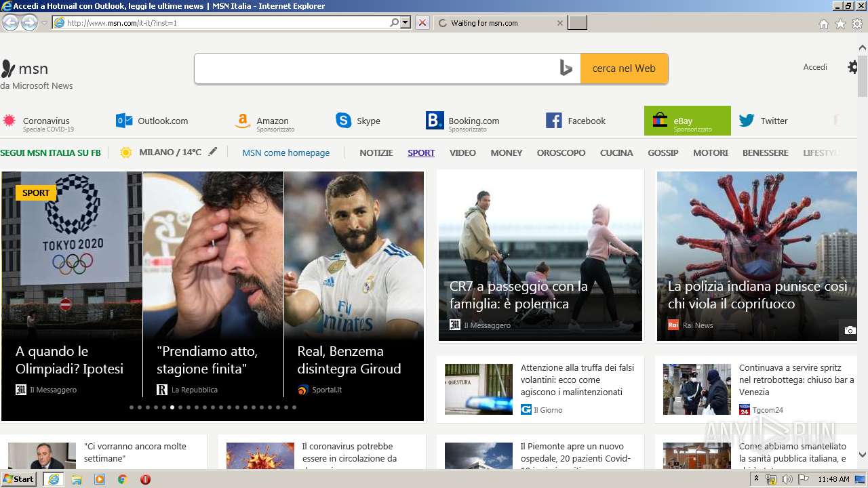The image size is (868, 488).
Task: Click the page scrollbar down arrow
Action: [x=862, y=455]
